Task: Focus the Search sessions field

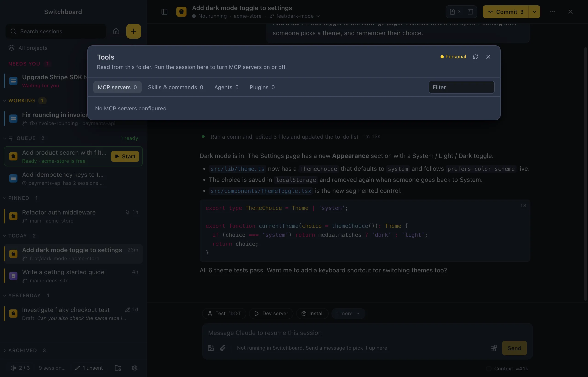Action: click(x=56, y=31)
